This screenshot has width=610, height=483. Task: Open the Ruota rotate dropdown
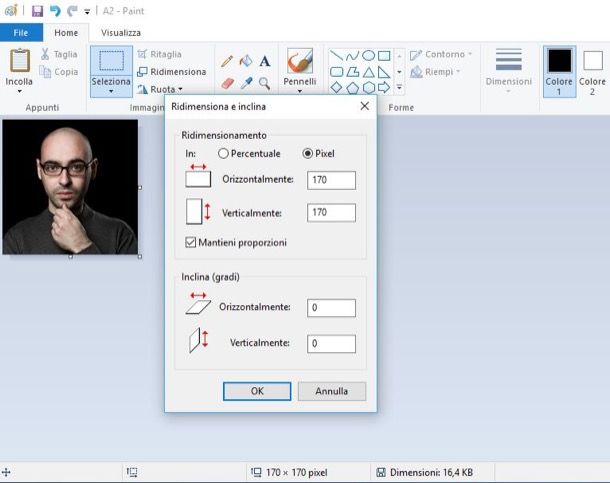click(160, 89)
